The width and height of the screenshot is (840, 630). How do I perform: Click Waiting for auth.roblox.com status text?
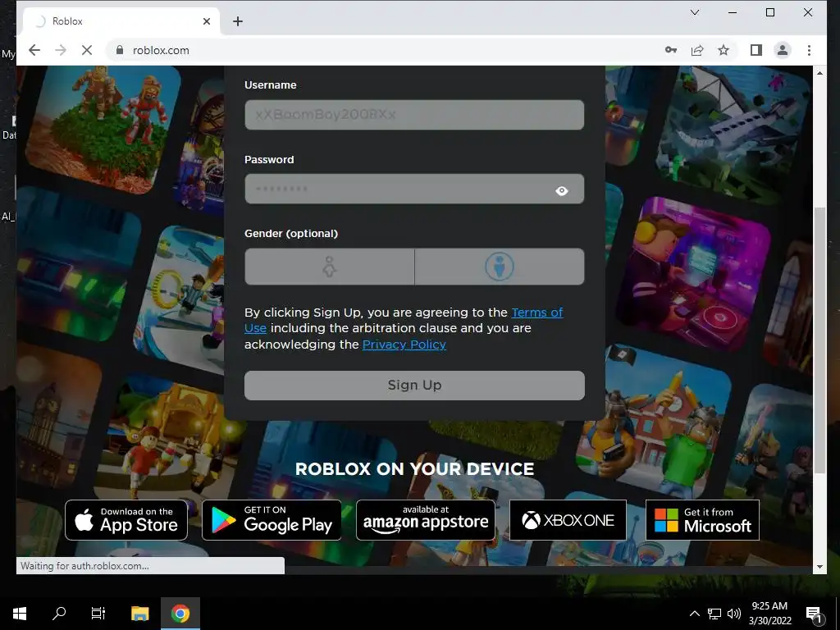(84, 566)
